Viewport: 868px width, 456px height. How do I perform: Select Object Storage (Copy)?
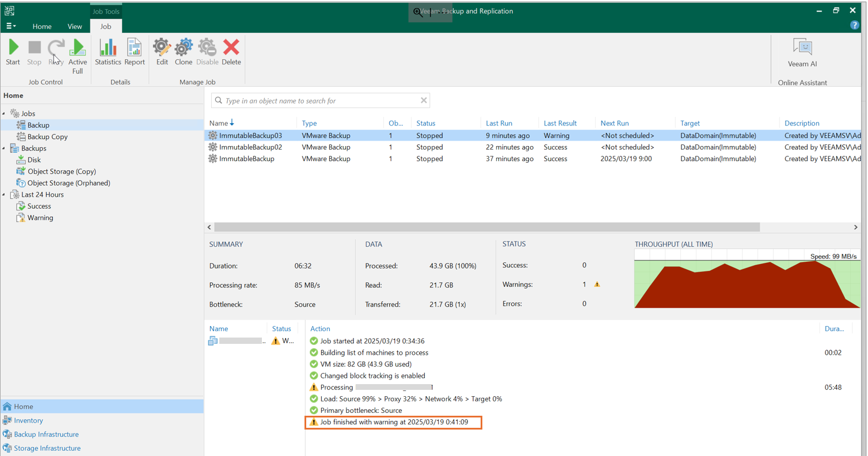point(56,171)
